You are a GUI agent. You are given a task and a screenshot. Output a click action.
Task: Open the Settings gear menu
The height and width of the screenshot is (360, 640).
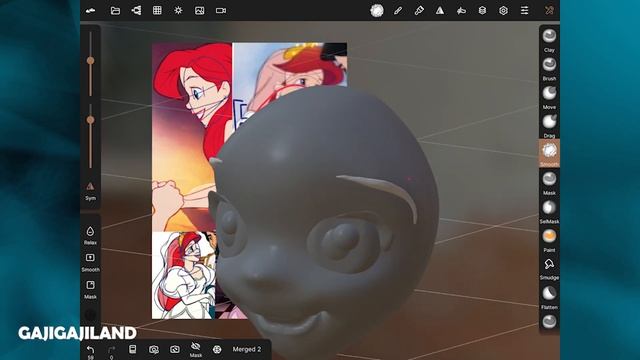503,11
